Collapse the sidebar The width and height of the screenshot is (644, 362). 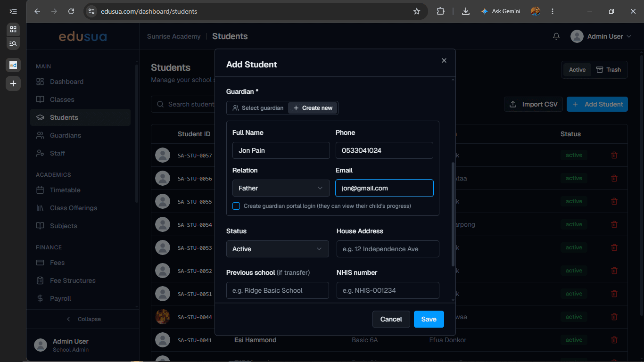83,319
